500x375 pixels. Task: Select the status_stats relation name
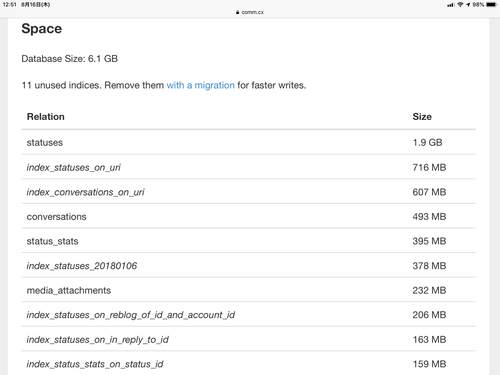52,241
